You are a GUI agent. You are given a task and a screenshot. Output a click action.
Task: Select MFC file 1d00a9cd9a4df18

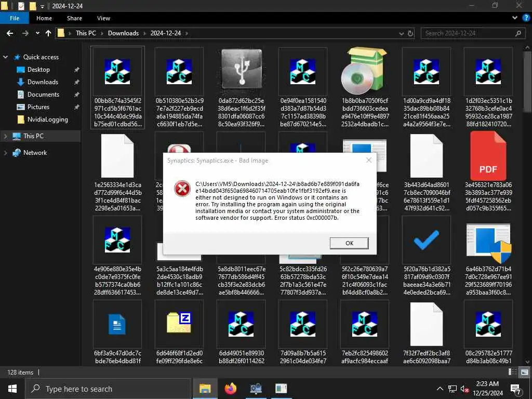[427, 87]
